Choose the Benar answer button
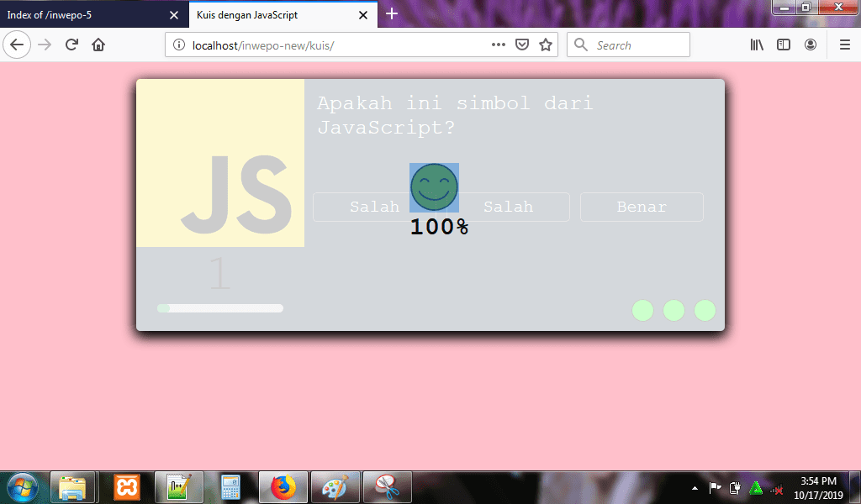 tap(642, 207)
